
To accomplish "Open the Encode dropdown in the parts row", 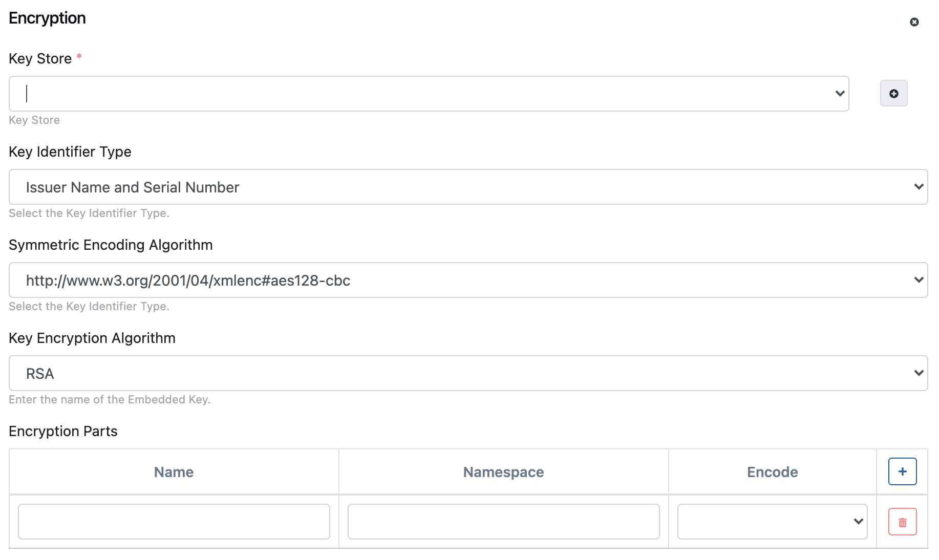I will point(772,522).
